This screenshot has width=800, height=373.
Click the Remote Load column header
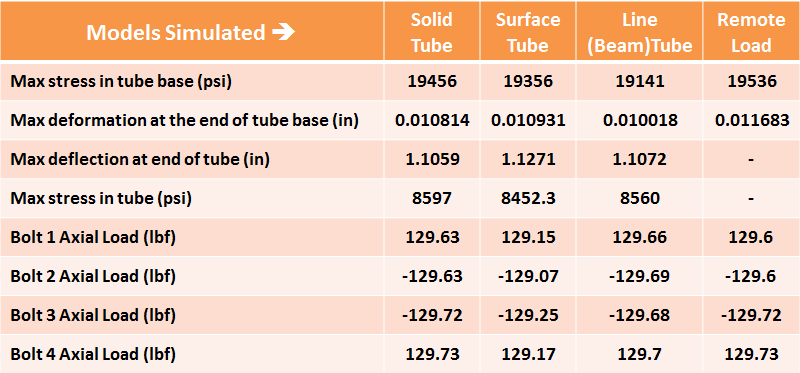coord(751,32)
